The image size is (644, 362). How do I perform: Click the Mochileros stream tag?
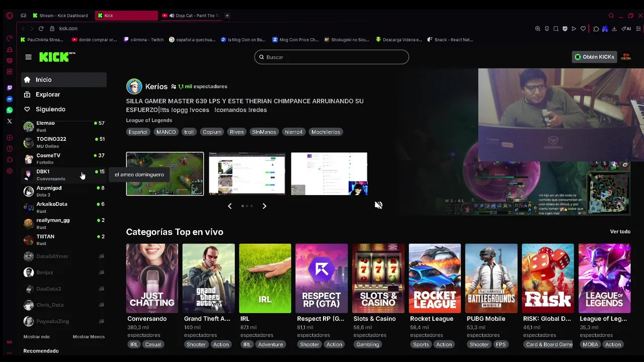pyautogui.click(x=326, y=132)
